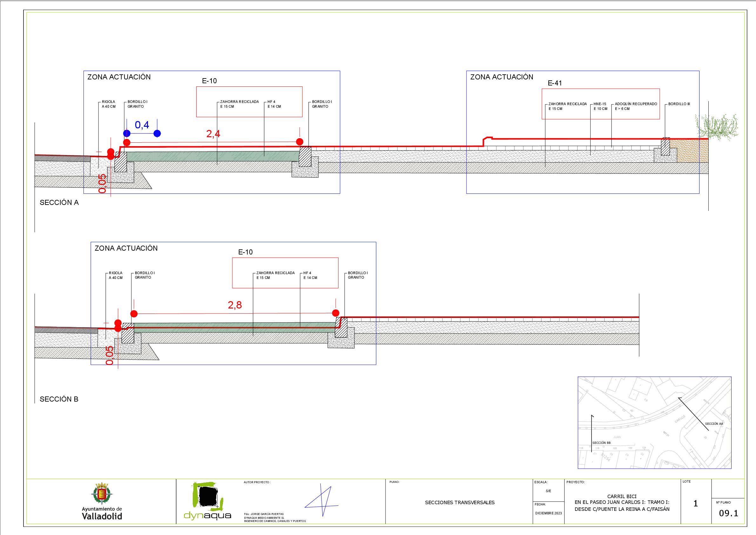Click the E-41 section label
Image resolution: width=756 pixels, height=535 pixels.
555,83
